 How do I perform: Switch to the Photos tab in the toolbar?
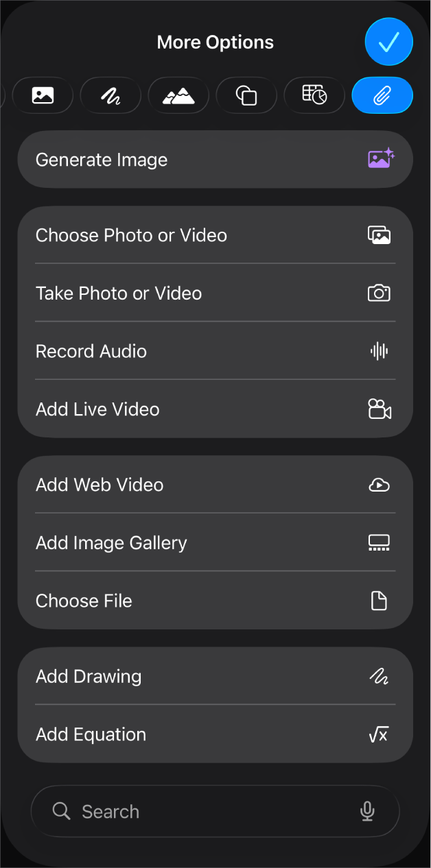43,95
